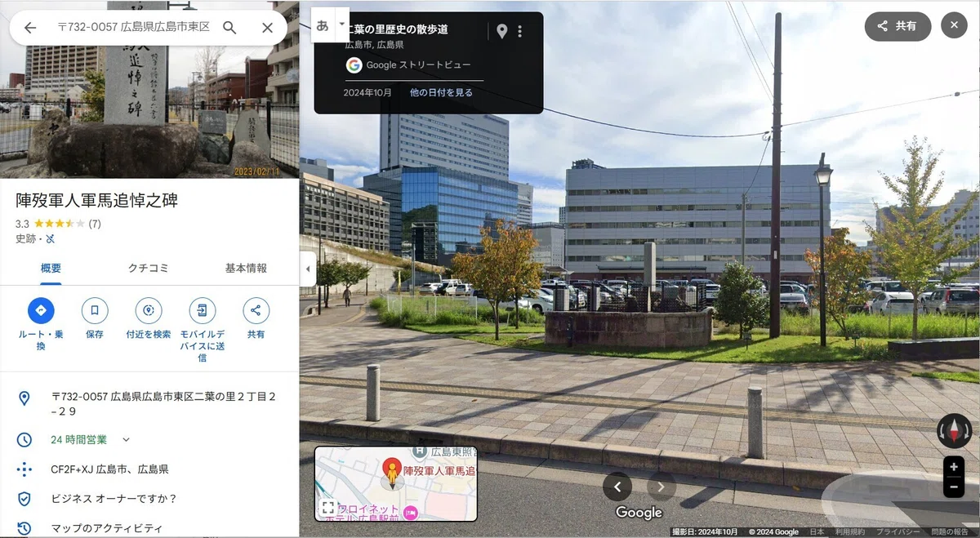Screen dimensions: 980x538
Task: Click the プライバシー footer link
Action: pyautogui.click(x=898, y=532)
